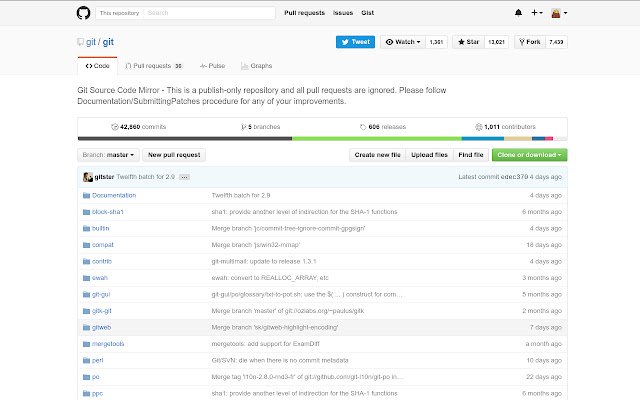The width and height of the screenshot is (640, 400).
Task: Open the Branch: master dropdown
Action: click(x=108, y=155)
